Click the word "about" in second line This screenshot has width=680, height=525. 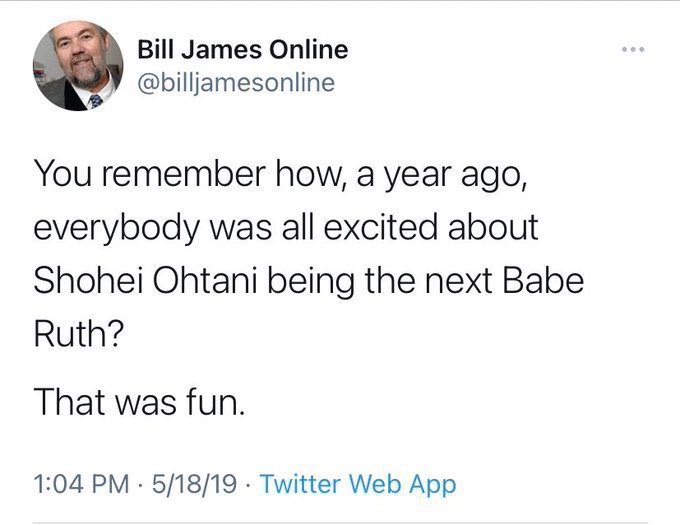pos(493,227)
